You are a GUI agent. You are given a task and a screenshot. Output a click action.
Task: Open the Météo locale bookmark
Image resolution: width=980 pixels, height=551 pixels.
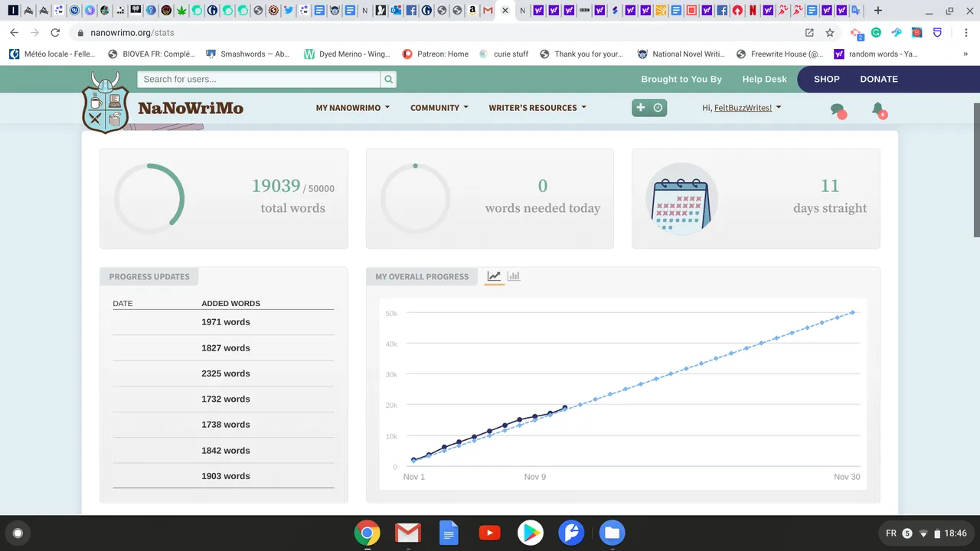[x=53, y=54]
